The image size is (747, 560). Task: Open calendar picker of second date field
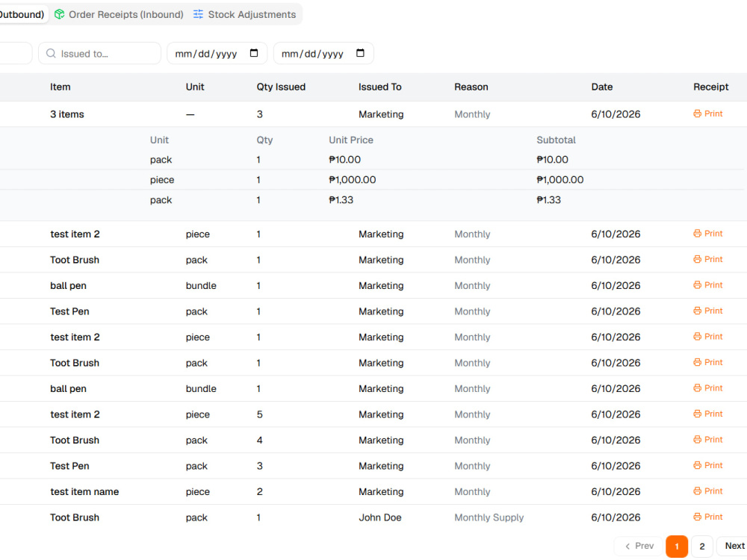360,53
